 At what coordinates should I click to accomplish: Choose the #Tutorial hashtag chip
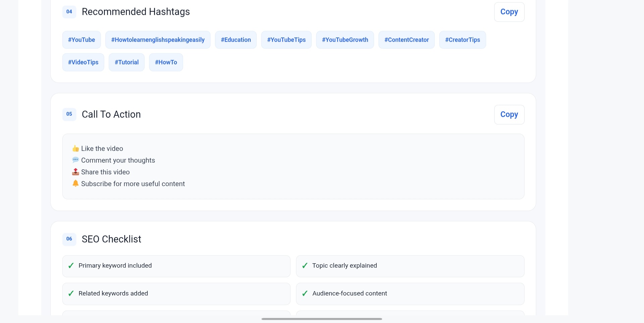coord(126,62)
